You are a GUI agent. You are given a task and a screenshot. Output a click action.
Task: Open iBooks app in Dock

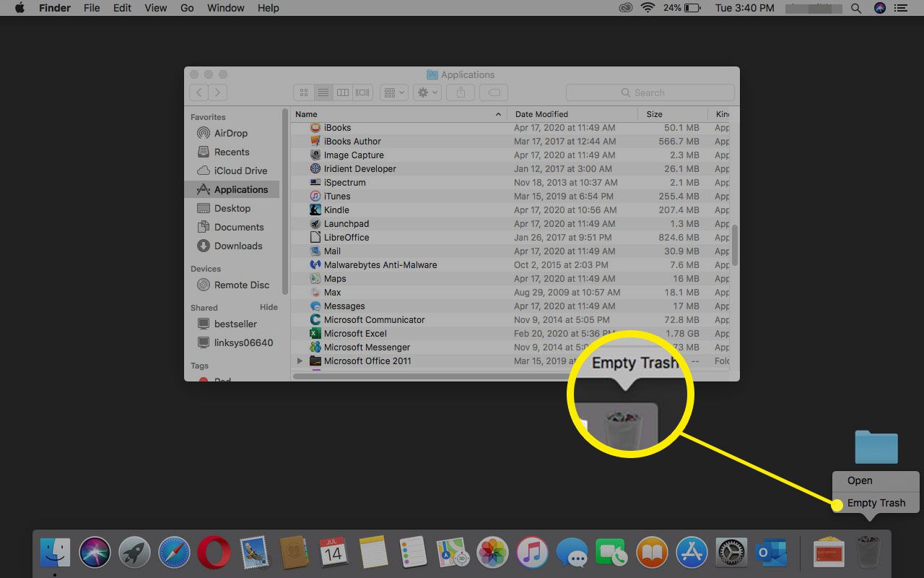click(652, 553)
